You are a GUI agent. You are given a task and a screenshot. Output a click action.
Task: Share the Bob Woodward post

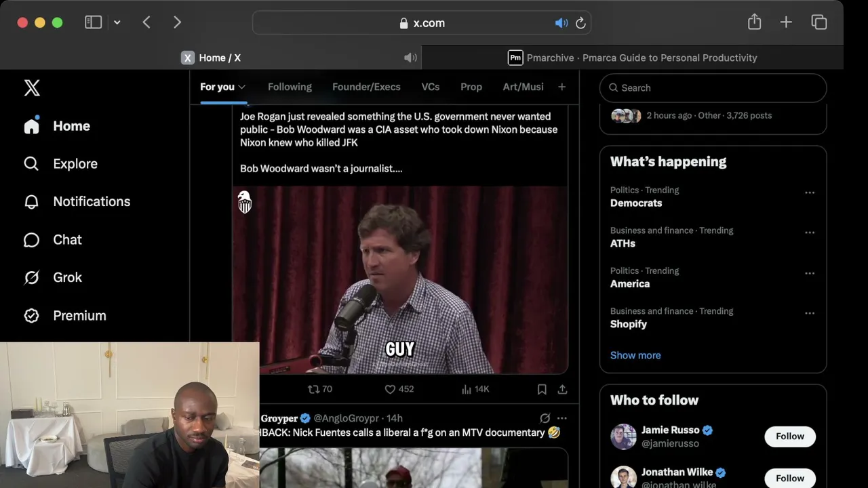click(x=562, y=389)
